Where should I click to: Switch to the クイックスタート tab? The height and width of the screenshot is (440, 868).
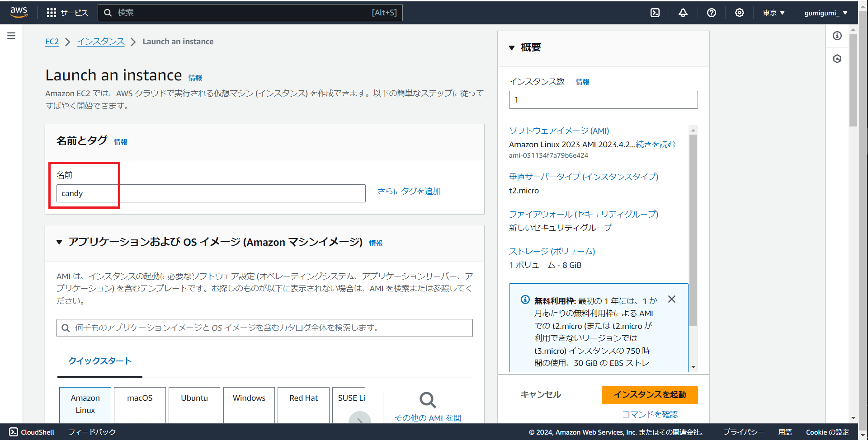(99, 361)
